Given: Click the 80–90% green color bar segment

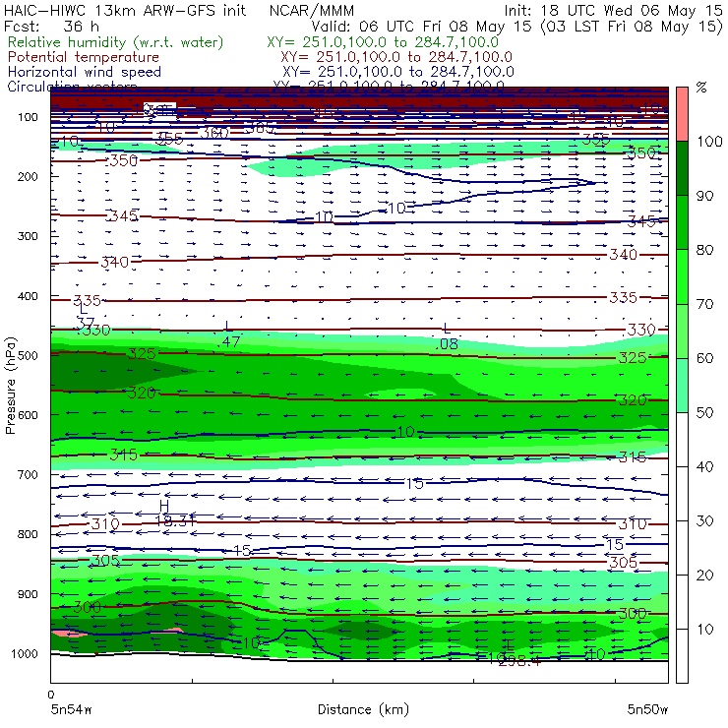Looking at the screenshot, I should (682, 222).
